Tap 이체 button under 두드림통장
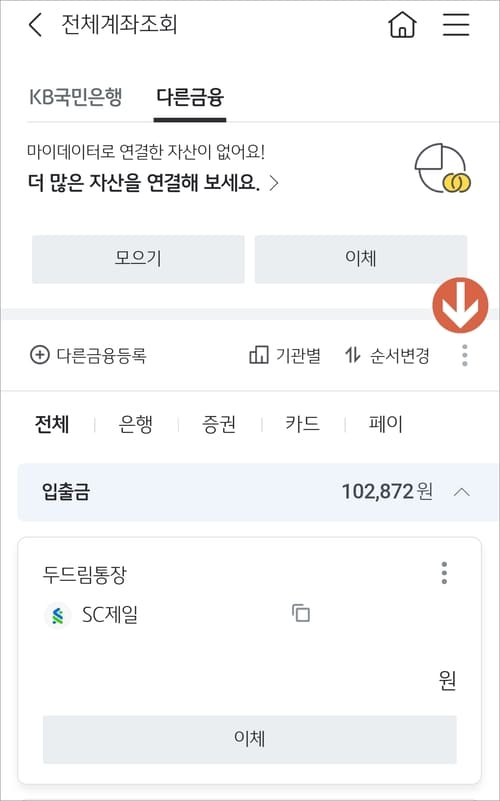Image resolution: width=500 pixels, height=801 pixels. tap(249, 739)
